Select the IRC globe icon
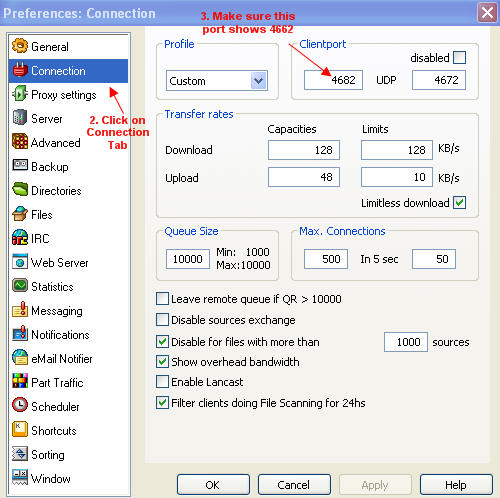500x498 pixels. click(20, 238)
